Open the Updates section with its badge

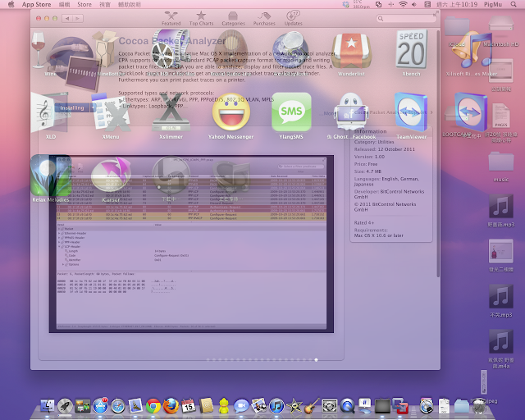click(x=294, y=18)
